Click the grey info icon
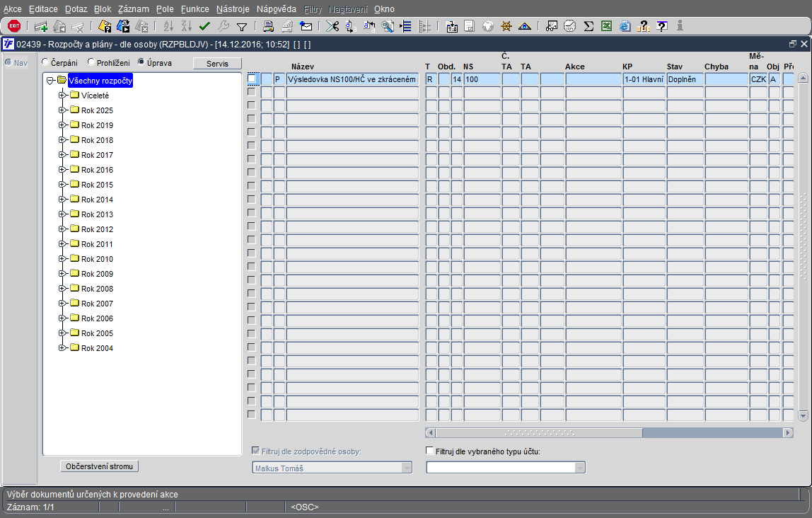 [x=680, y=26]
